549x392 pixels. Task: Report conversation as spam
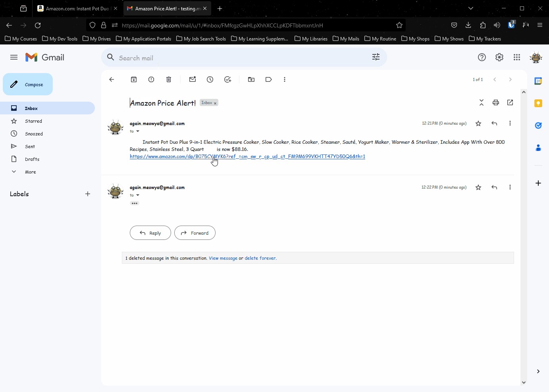[151, 79]
